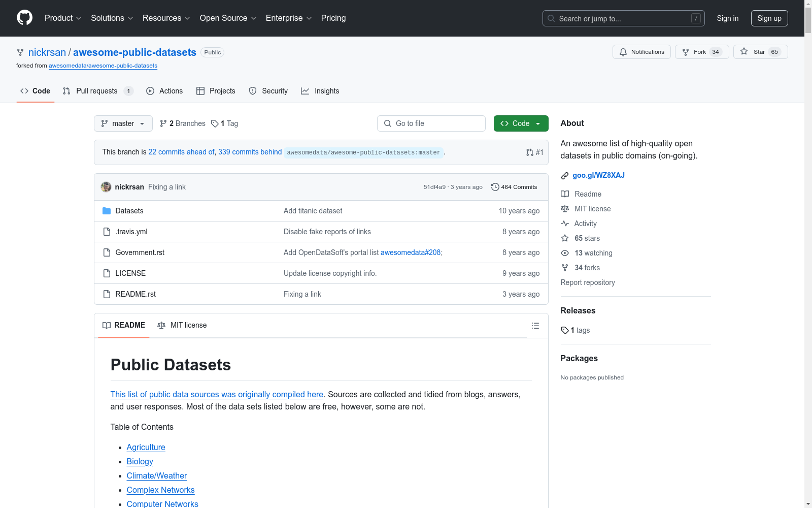
Task: Click the pulse icon beside Activity
Action: coord(565,224)
